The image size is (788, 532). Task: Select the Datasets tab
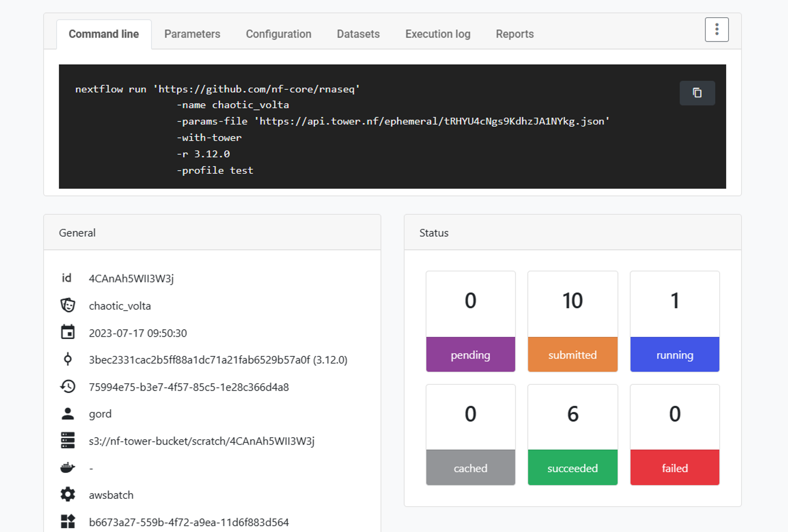(358, 34)
